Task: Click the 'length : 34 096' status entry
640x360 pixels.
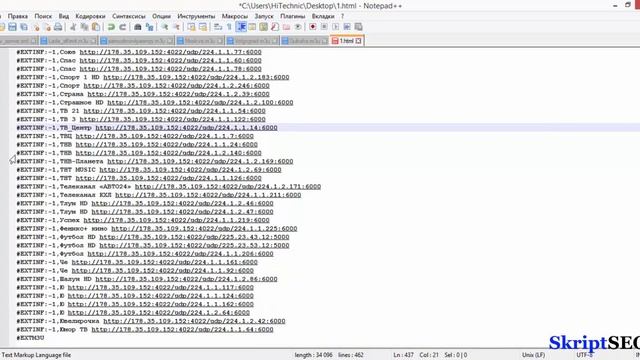Action: tap(313, 355)
